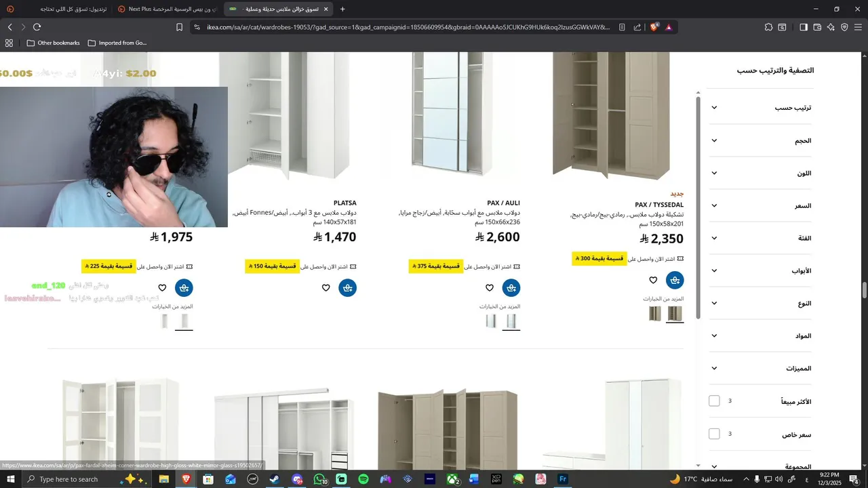Open Spotify from the taskbar
Screen dimensions: 868x488
point(363,479)
